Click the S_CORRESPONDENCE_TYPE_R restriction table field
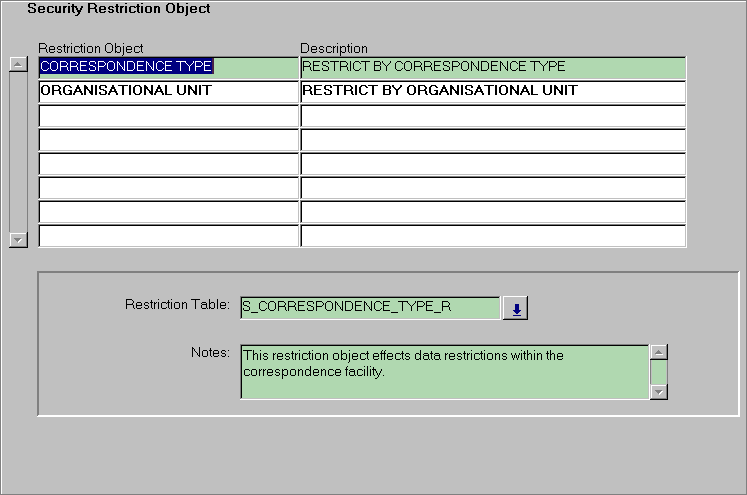Screen dimensions: 747x495 pos(369,307)
